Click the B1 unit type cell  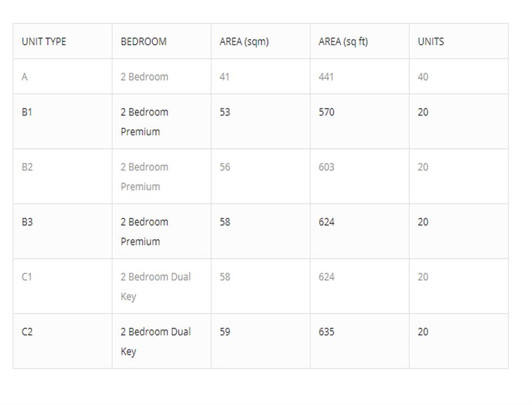click(27, 112)
